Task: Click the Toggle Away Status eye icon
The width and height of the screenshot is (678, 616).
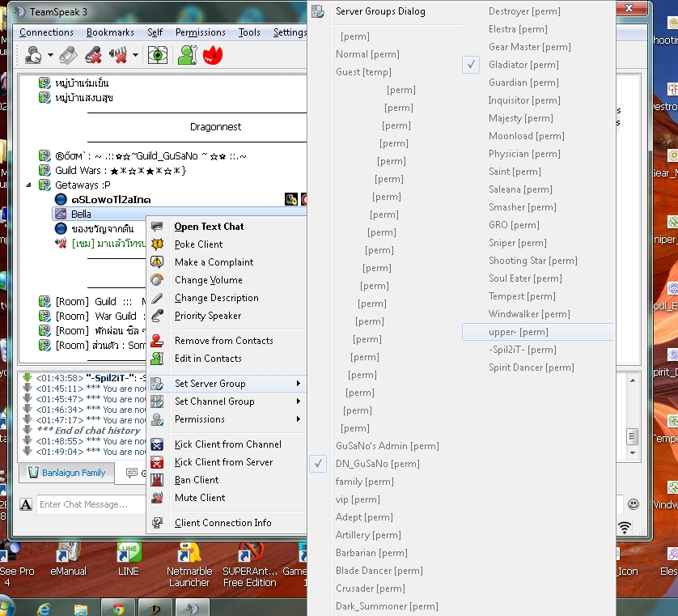Action: (x=158, y=55)
